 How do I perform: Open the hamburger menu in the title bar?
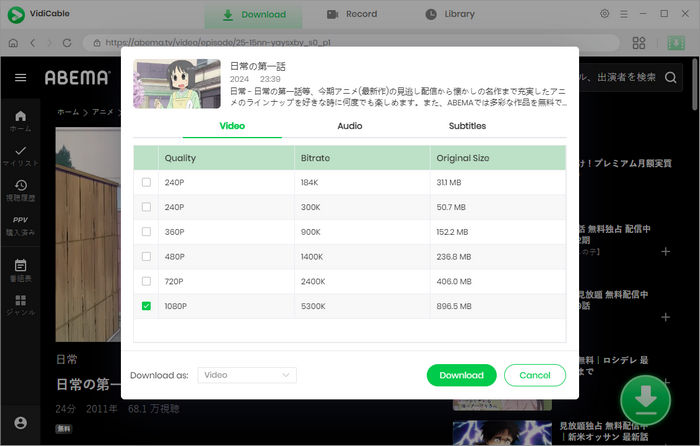624,14
